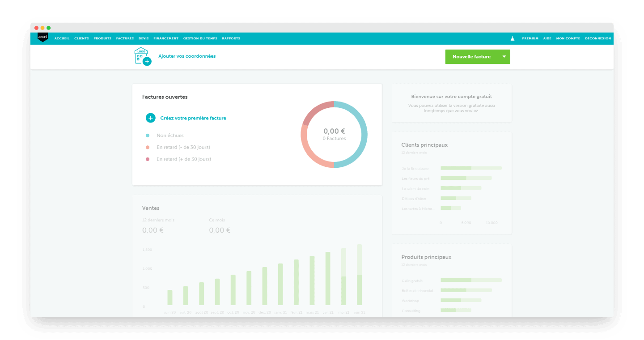Click the Zervant logo icon
The image size is (644, 340).
click(42, 38)
